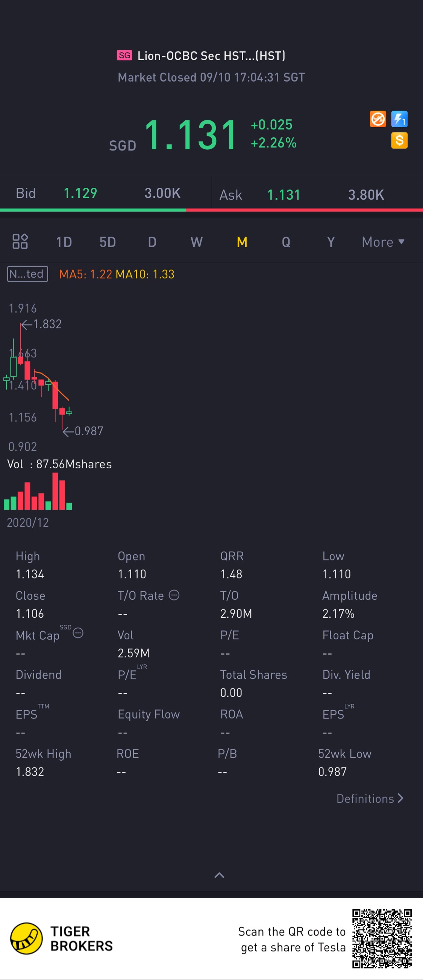The height and width of the screenshot is (980, 423).
Task: Tap the pink SG market tag
Action: [124, 56]
